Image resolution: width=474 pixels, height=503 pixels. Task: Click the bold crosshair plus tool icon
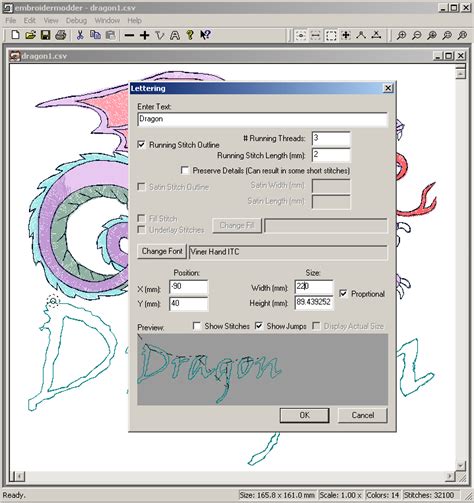pos(346,35)
